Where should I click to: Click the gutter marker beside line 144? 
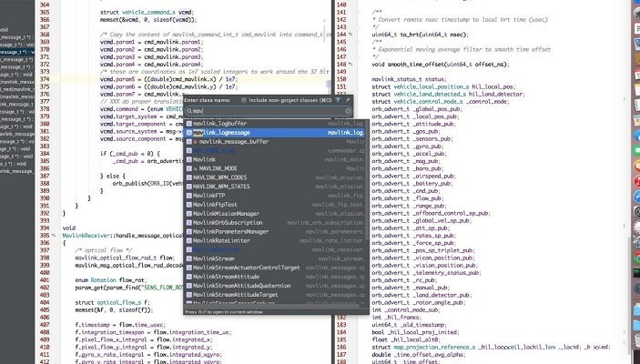[350, 35]
